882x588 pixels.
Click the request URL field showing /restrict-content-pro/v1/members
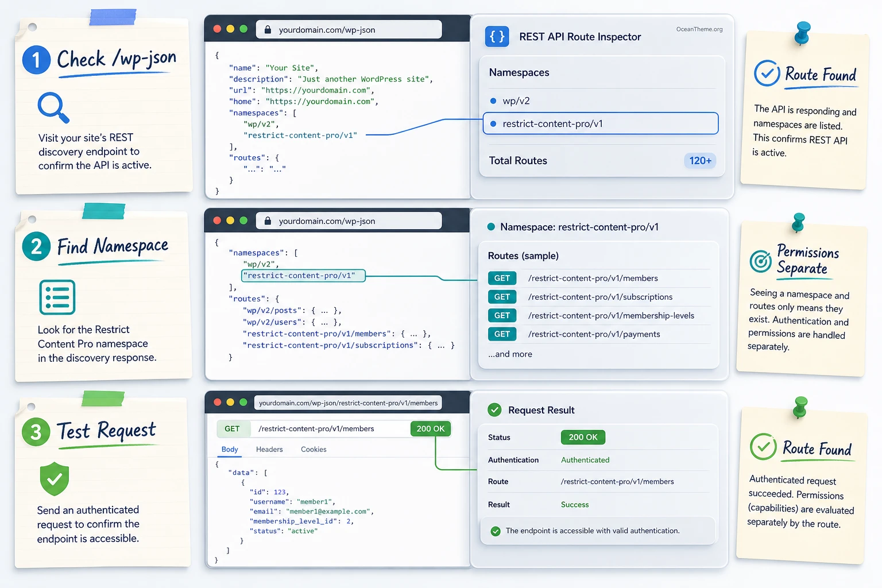click(330, 429)
